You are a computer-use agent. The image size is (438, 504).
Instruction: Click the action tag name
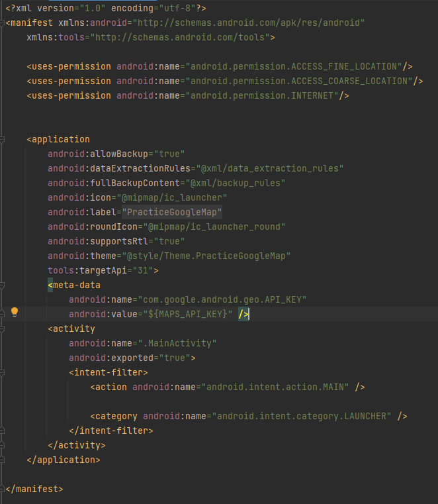tap(111, 387)
